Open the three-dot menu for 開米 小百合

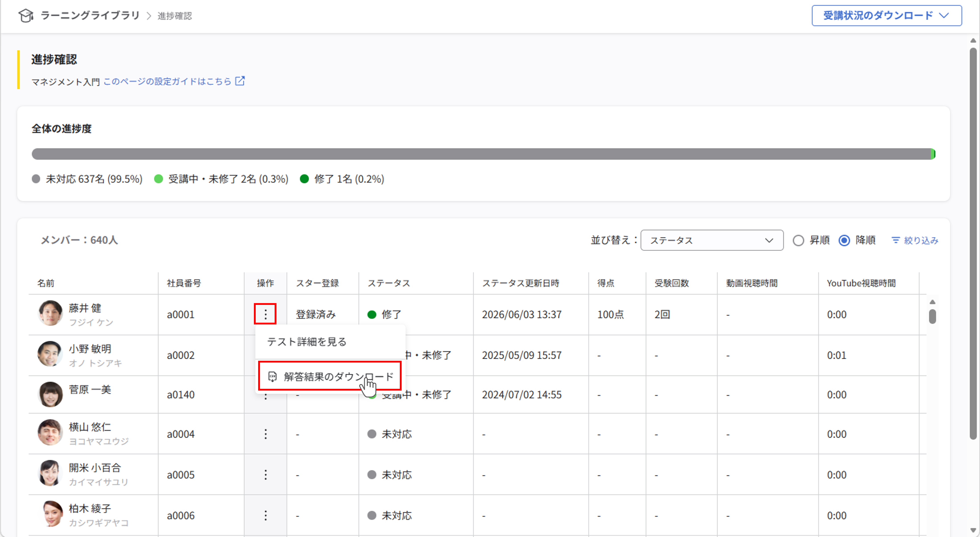(265, 475)
